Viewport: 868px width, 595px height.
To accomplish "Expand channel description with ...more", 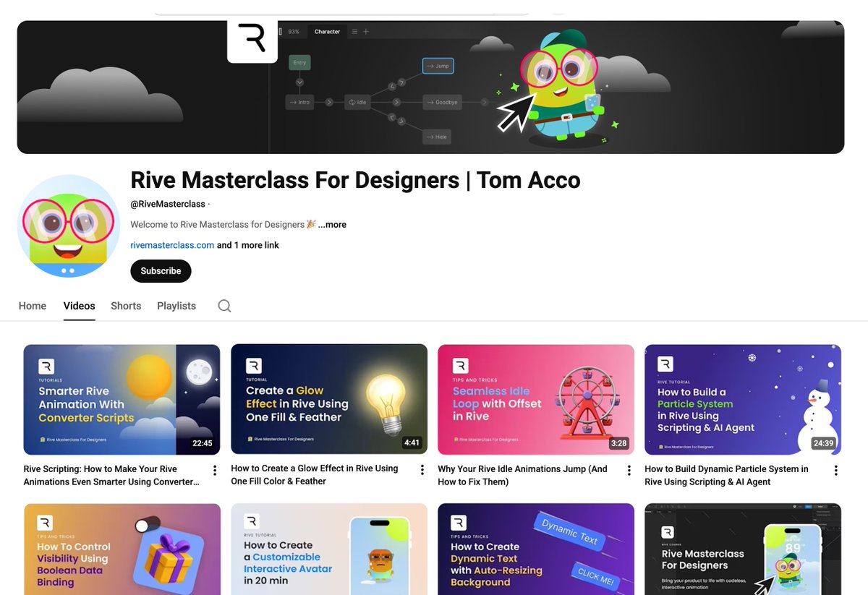I will pyautogui.click(x=332, y=225).
